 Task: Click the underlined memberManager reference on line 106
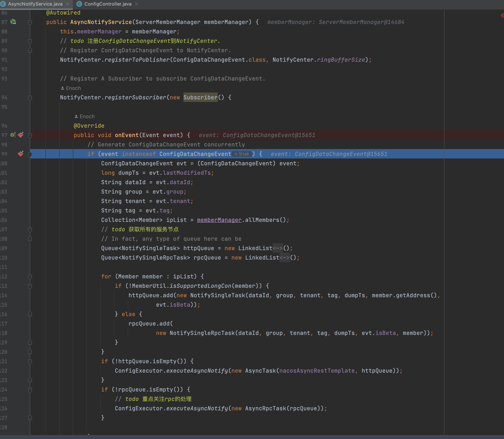coord(219,220)
